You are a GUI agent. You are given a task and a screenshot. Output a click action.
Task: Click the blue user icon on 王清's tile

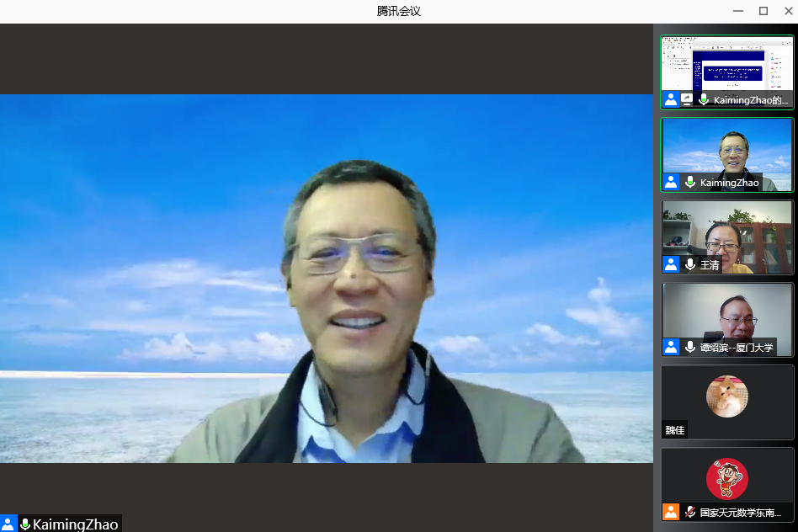(671, 264)
